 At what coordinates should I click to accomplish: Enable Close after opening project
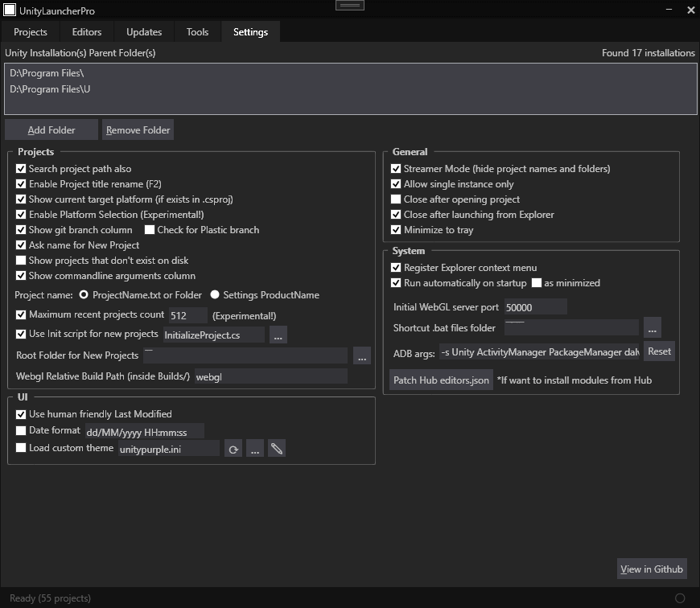click(x=396, y=199)
